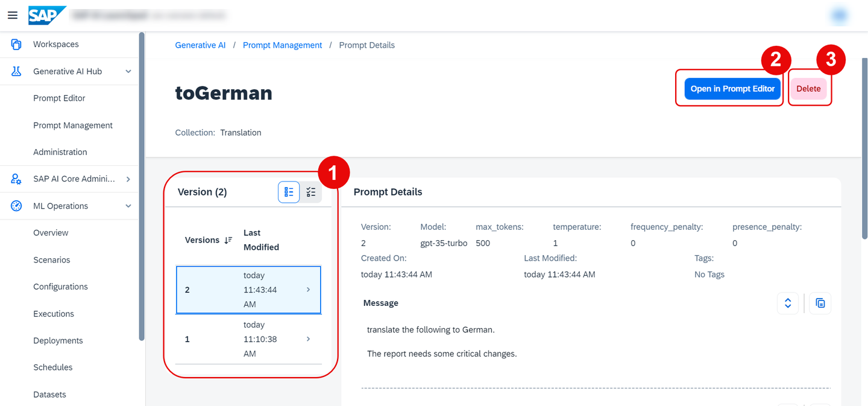Click Generative AI breadcrumb link
The image size is (868, 406).
(200, 45)
